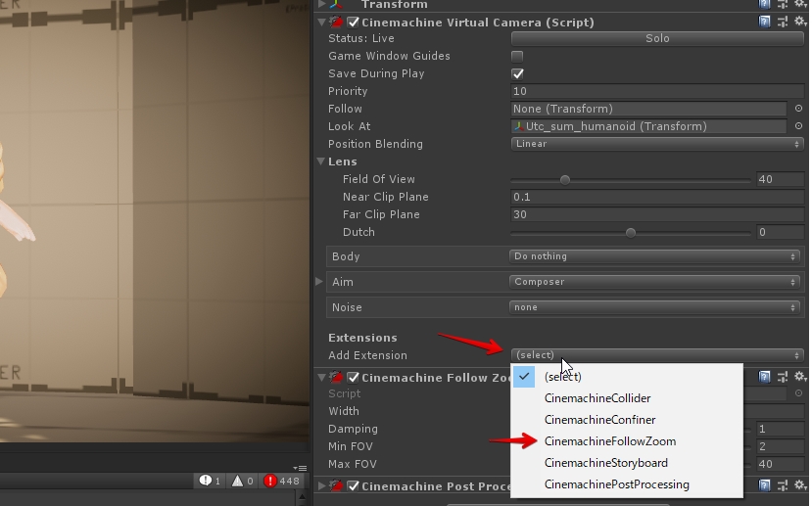
Task: Adjust the Dutch slider handle
Action: 630,232
